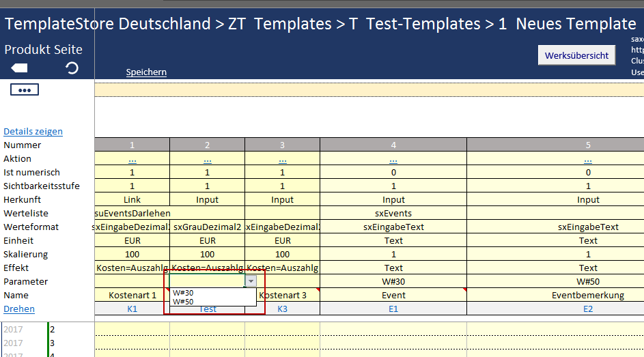The height and width of the screenshot is (357, 644).
Task: Select the Kostenart 1 name cell
Action: click(132, 296)
